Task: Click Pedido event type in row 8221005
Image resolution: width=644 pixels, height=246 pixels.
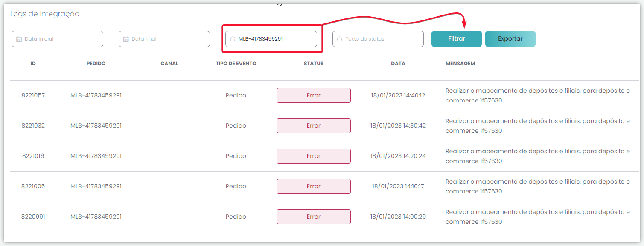Action: pyautogui.click(x=236, y=186)
